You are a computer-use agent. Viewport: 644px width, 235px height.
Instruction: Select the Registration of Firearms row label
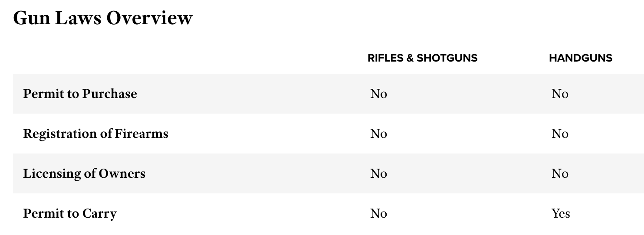(x=95, y=134)
